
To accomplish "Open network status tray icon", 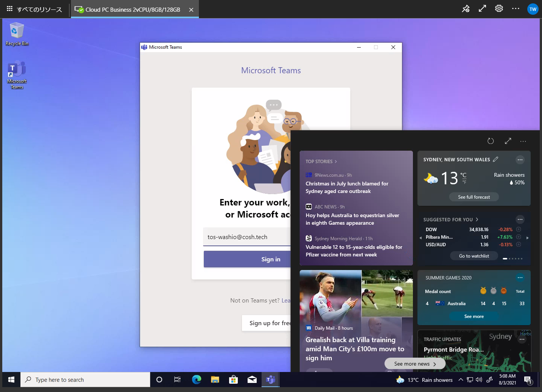I will pos(470,380).
